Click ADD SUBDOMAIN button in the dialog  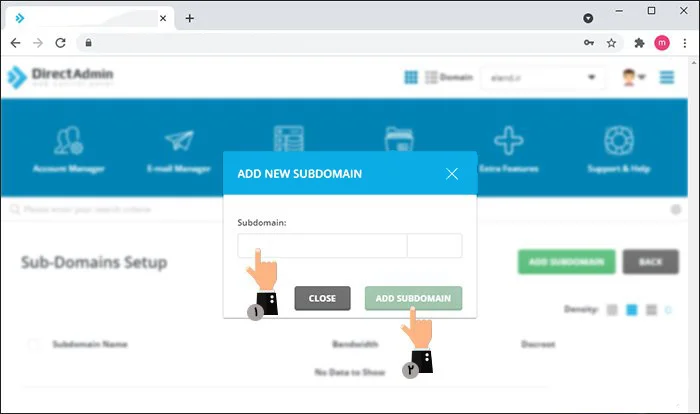pyautogui.click(x=414, y=298)
